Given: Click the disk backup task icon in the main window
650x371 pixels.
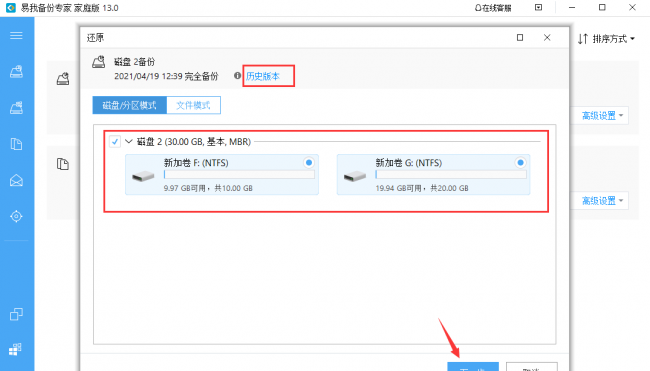Looking at the screenshot, I should click(x=63, y=78).
